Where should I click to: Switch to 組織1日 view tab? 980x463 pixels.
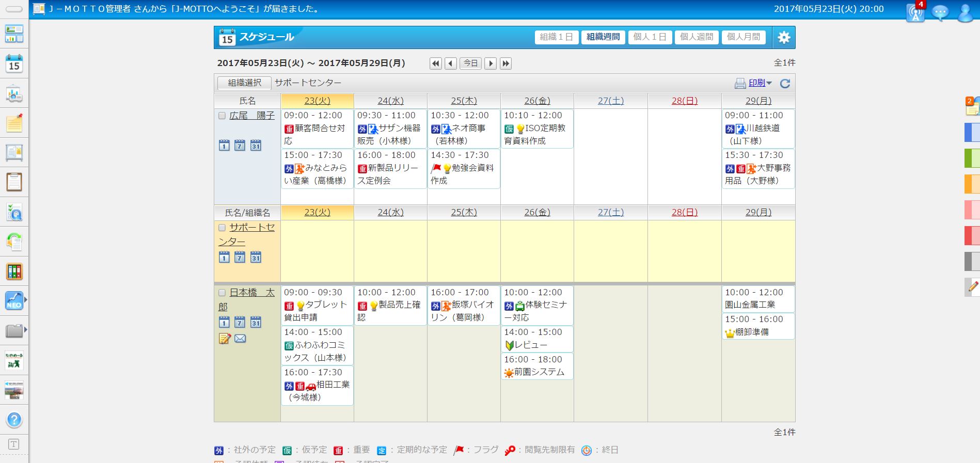pyautogui.click(x=556, y=37)
